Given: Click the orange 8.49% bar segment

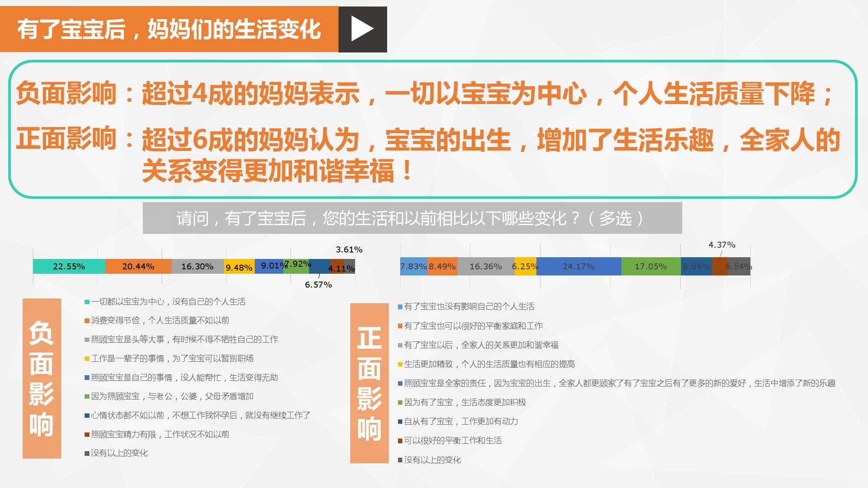Looking at the screenshot, I should pyautogui.click(x=442, y=266).
